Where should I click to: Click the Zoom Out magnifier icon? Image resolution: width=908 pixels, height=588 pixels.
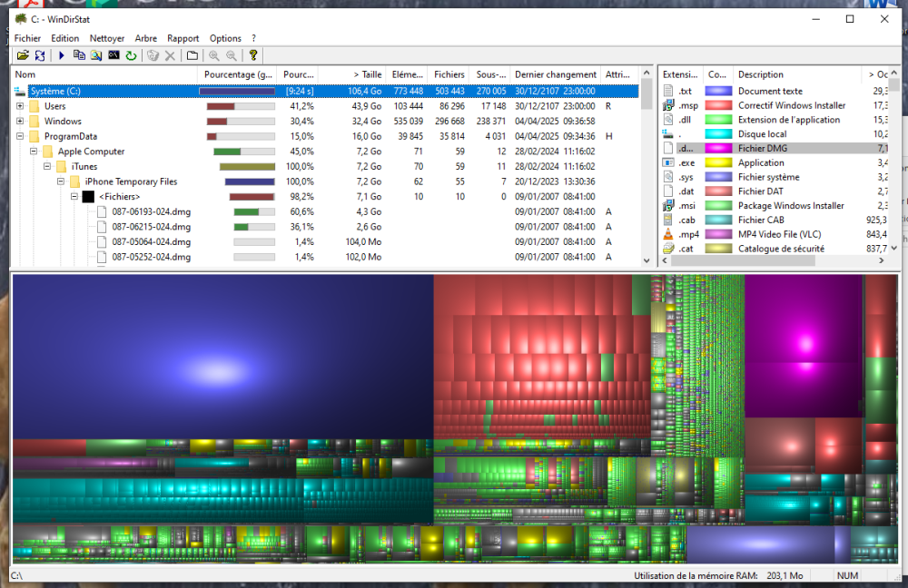click(x=232, y=55)
